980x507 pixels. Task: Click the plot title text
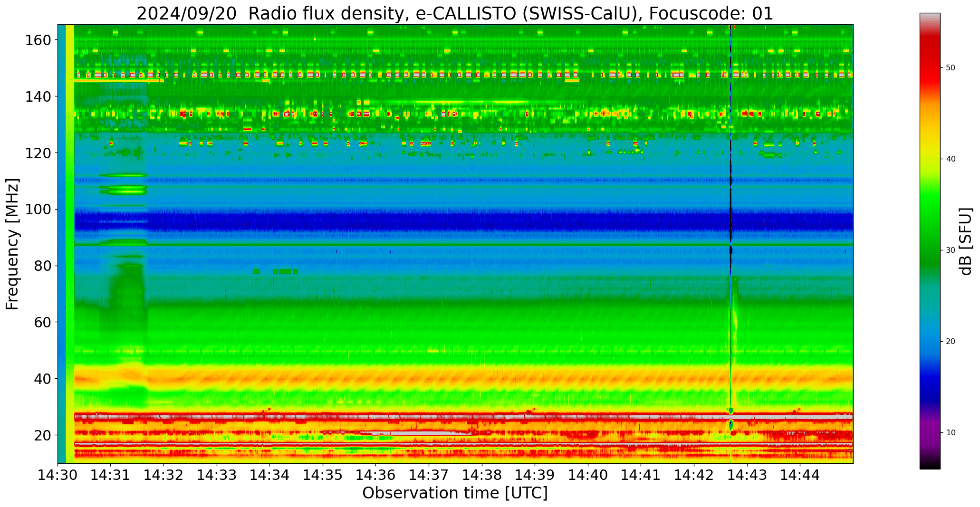[x=455, y=13]
